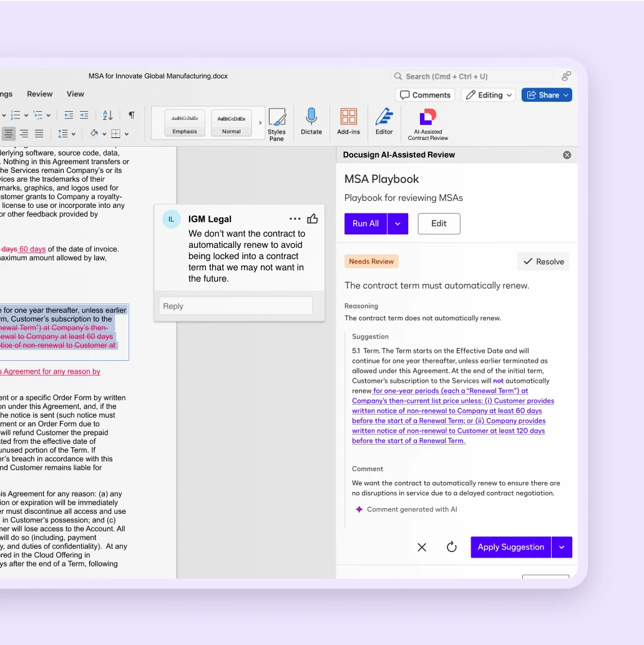Open the multilevel list dropdown arrow
This screenshot has height=645, width=644.
[x=49, y=116]
